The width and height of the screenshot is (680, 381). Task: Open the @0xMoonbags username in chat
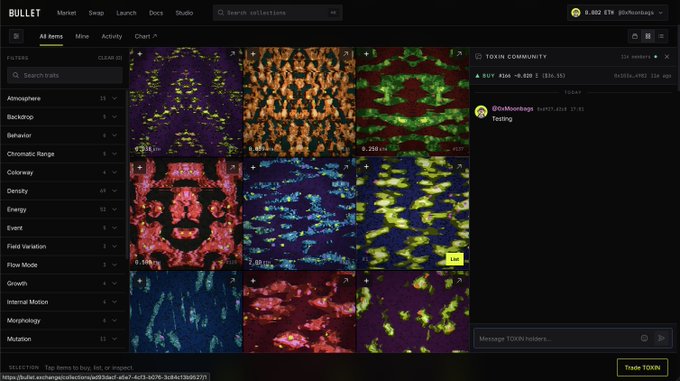[513, 109]
